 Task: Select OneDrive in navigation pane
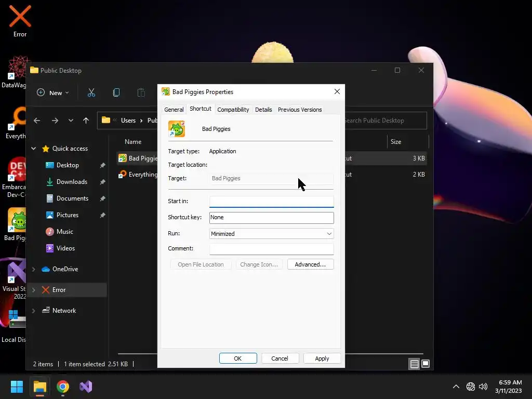tap(65, 269)
